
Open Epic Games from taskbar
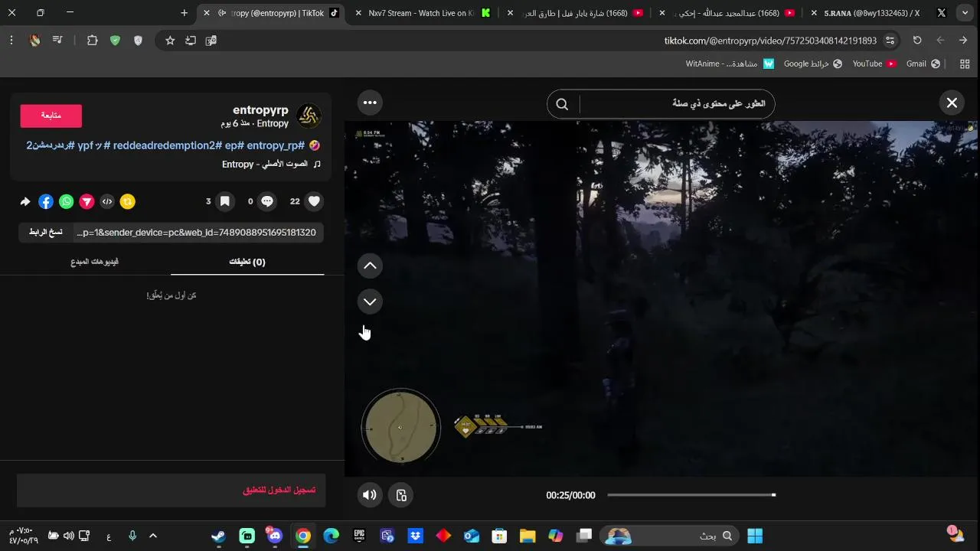(359, 536)
